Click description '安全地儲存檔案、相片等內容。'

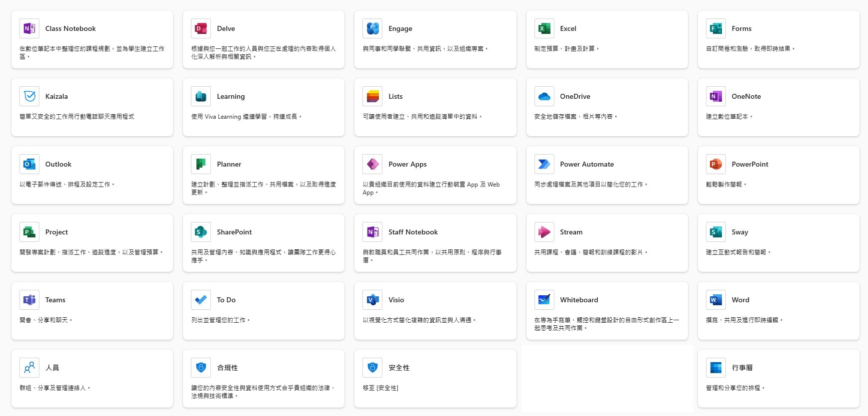[x=576, y=117]
